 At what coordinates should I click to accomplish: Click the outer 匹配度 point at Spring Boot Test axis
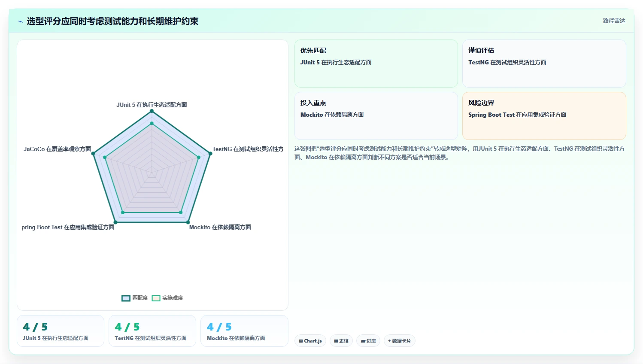(x=115, y=222)
